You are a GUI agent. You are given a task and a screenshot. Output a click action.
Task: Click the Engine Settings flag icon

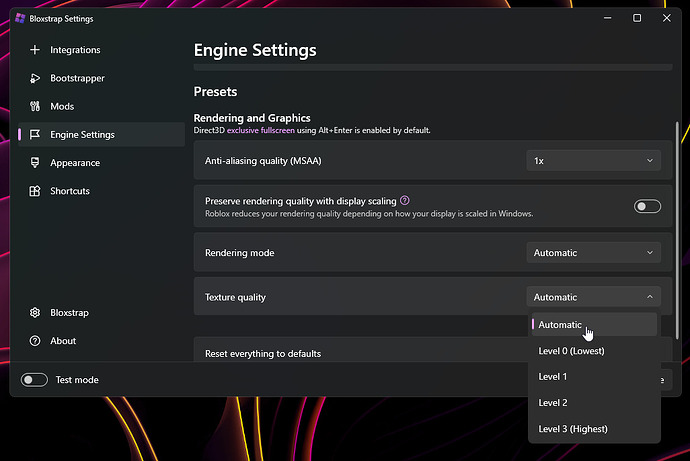pyautogui.click(x=35, y=135)
